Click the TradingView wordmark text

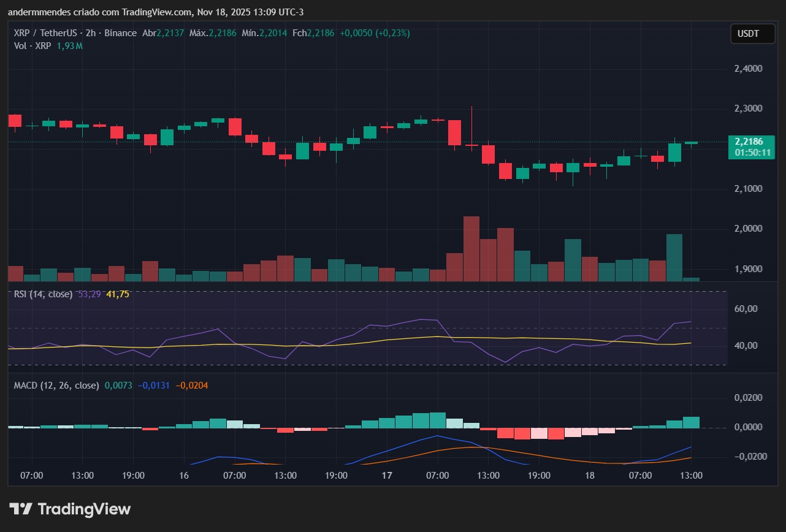tap(84, 509)
